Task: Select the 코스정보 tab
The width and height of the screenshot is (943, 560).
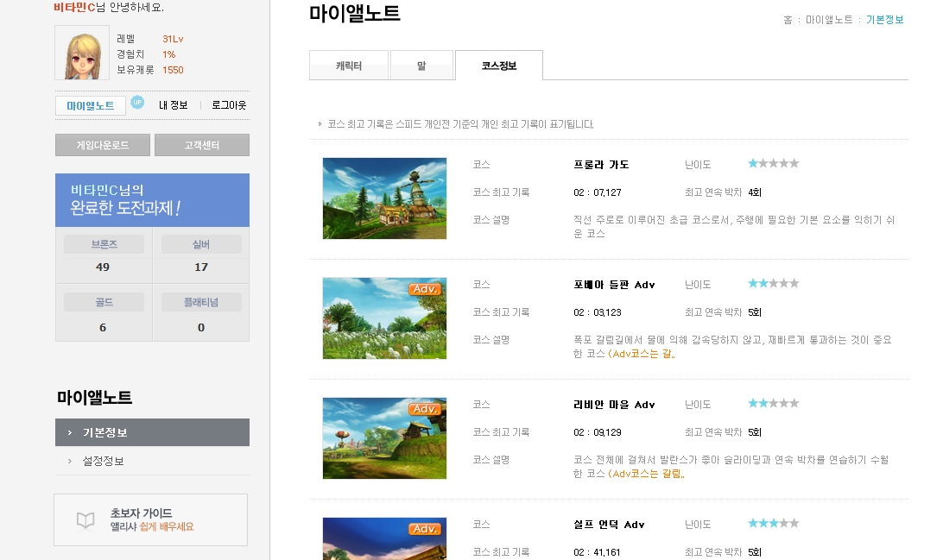Action: (499, 66)
